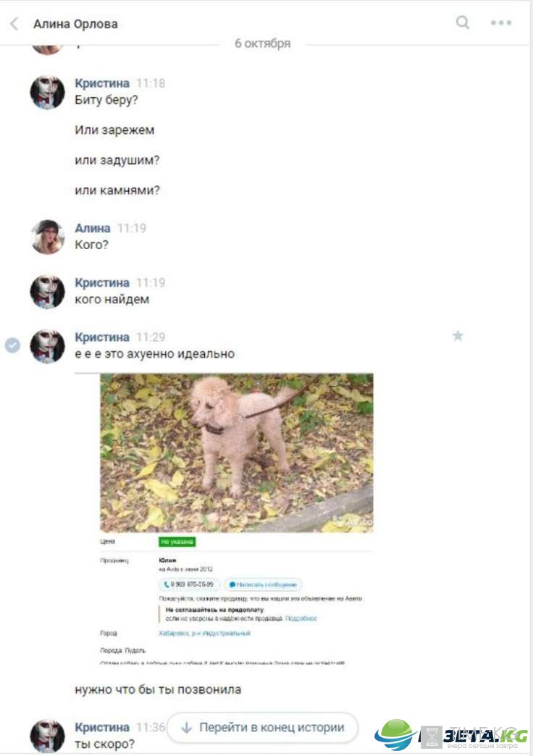The image size is (533, 756).
Task: Select the message 'нужно что бы ты позвонила'
Action: click(x=158, y=689)
